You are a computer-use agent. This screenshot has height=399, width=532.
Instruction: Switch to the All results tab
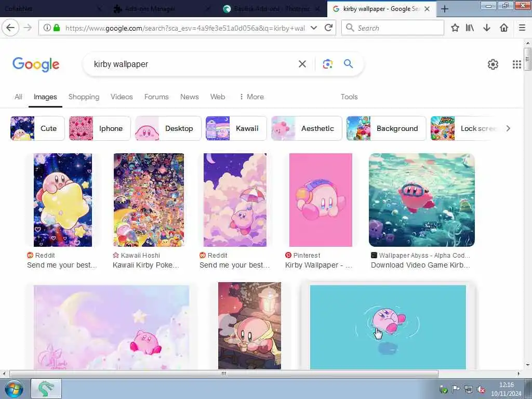18,97
